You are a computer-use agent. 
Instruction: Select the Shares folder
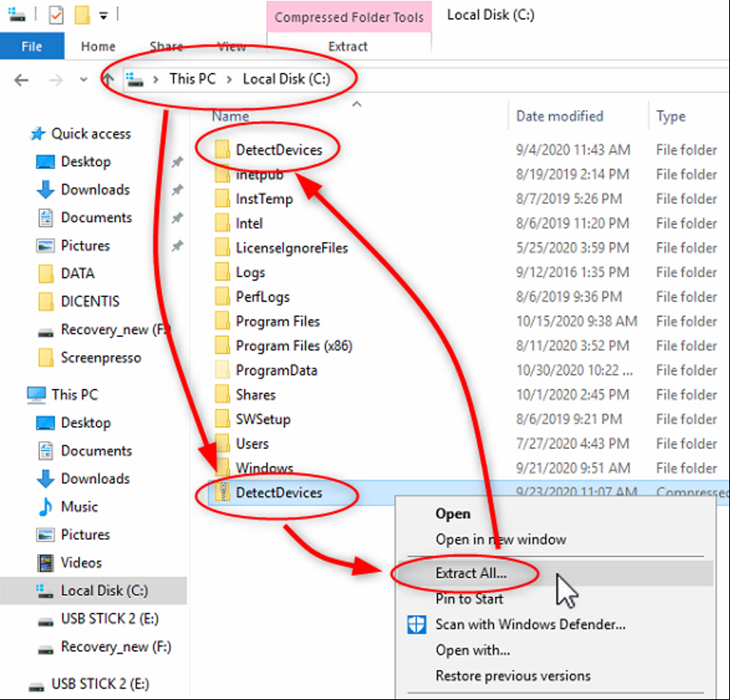tap(255, 395)
